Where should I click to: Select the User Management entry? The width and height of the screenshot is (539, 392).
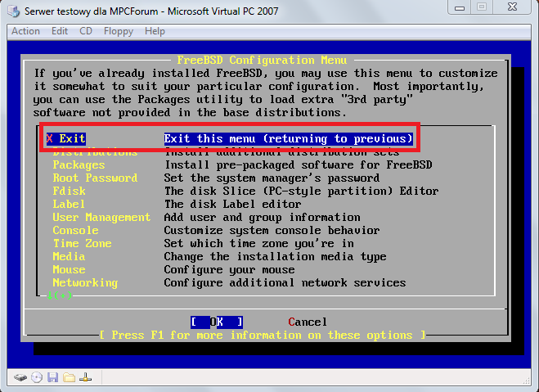(101, 218)
